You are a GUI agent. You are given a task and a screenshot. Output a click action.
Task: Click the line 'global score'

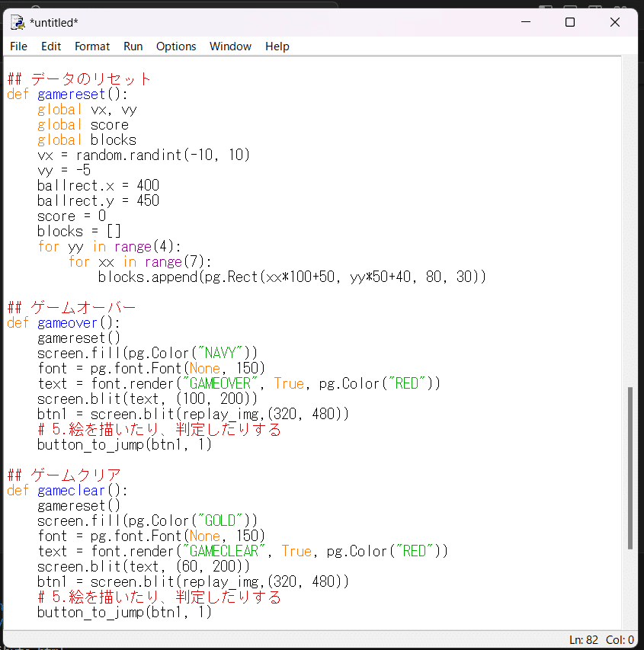83,125
